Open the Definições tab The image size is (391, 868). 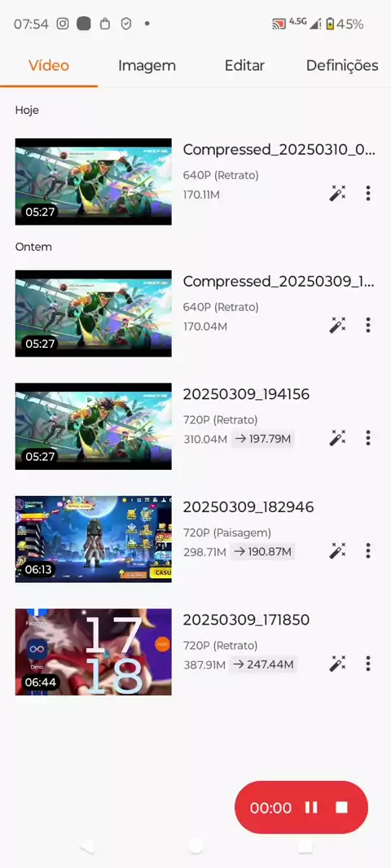[x=342, y=65]
